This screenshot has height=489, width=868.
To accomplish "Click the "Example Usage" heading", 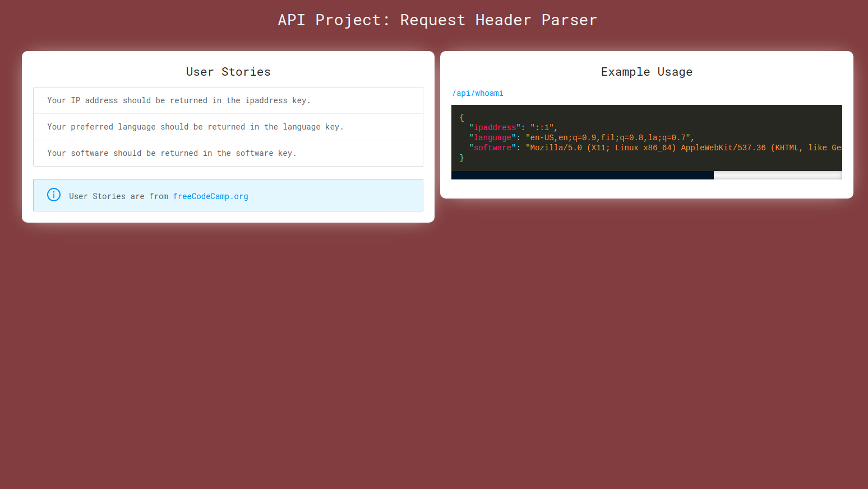I will tap(647, 72).
